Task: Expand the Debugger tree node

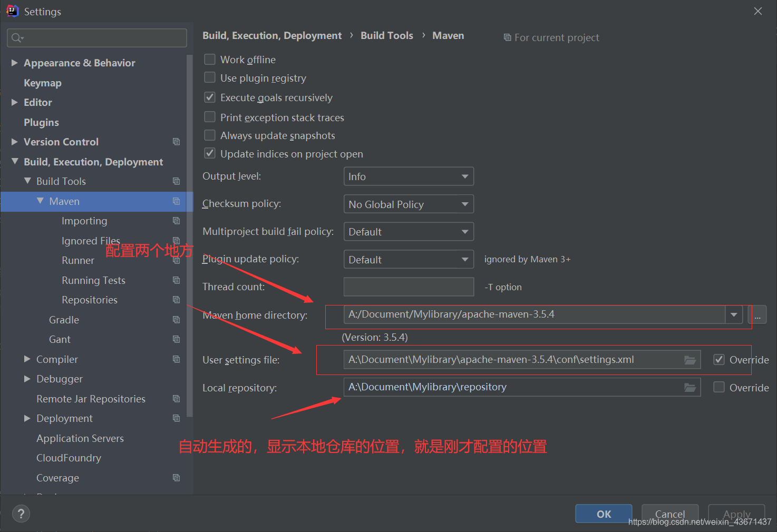Action: [x=27, y=379]
